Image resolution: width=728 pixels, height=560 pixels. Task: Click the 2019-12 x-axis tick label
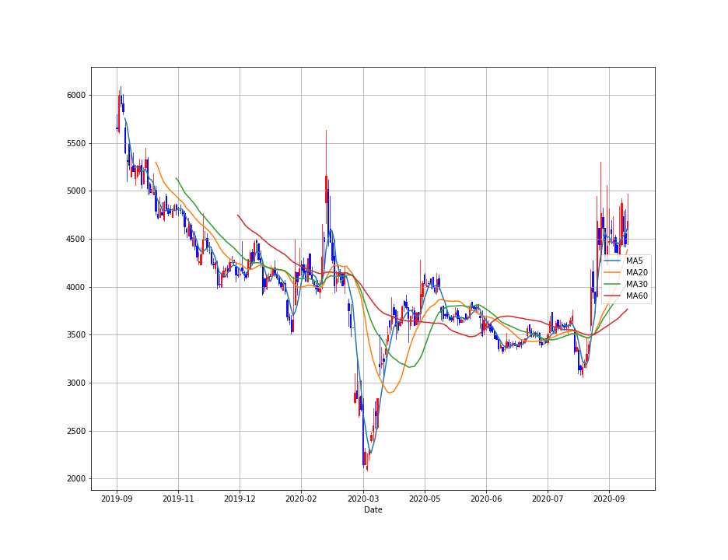(240, 499)
